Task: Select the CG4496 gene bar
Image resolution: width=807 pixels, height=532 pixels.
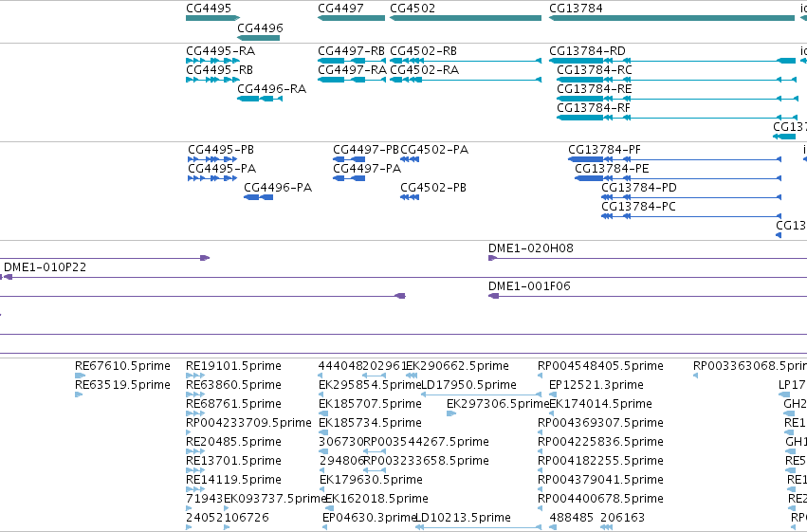Action: (x=258, y=38)
